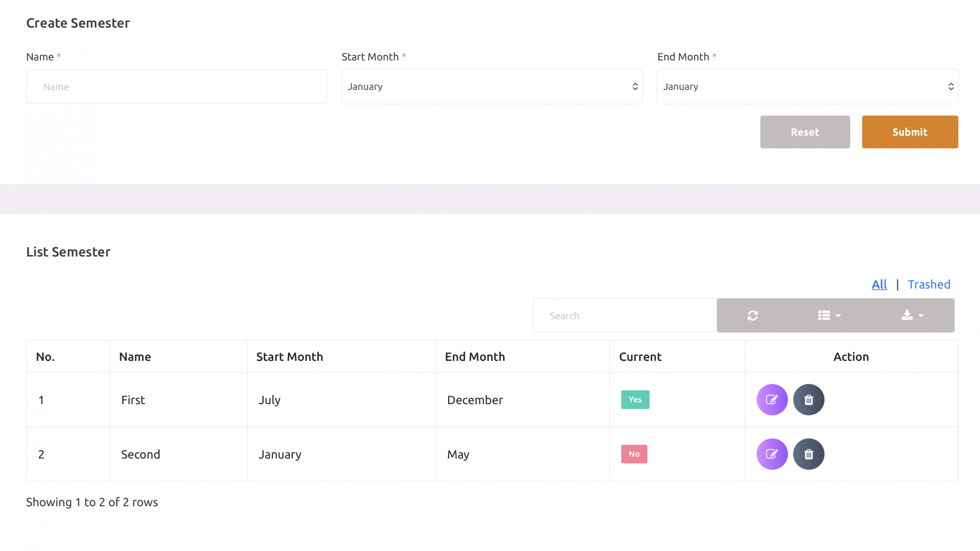This screenshot has width=980, height=551.
Task: Focus the semester Name input field
Action: pos(176,86)
